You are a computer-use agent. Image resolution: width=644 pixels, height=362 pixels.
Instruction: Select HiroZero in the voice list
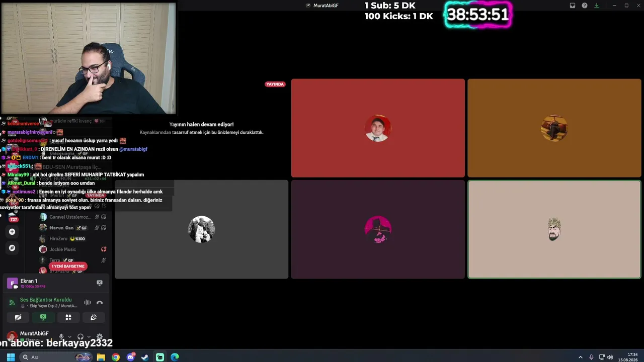[x=73, y=239]
